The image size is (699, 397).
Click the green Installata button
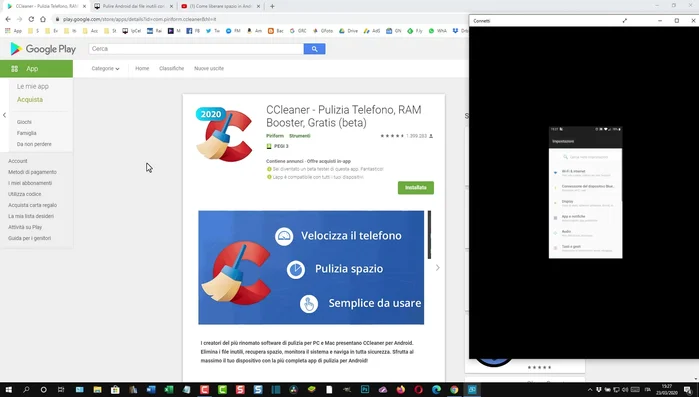[x=415, y=188]
